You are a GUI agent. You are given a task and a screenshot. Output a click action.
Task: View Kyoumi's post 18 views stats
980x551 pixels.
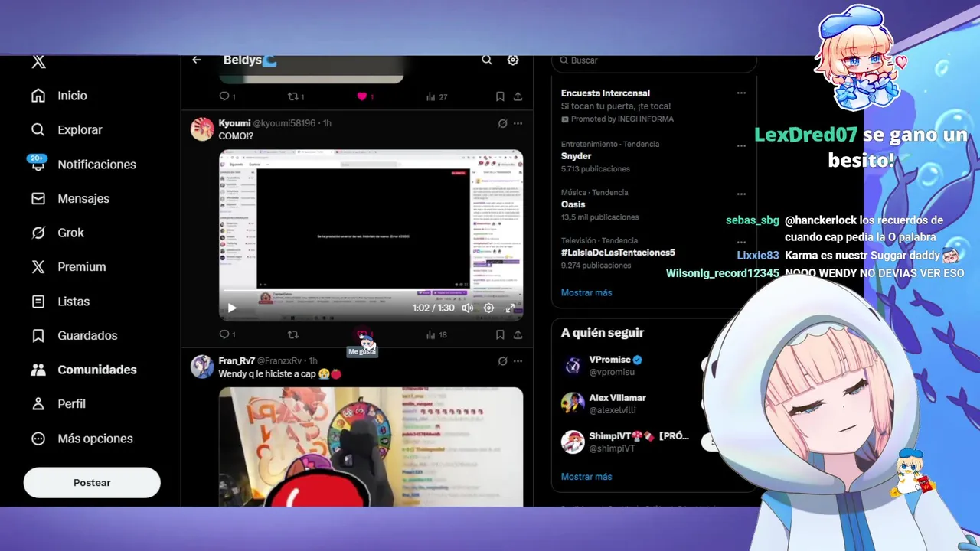point(436,334)
